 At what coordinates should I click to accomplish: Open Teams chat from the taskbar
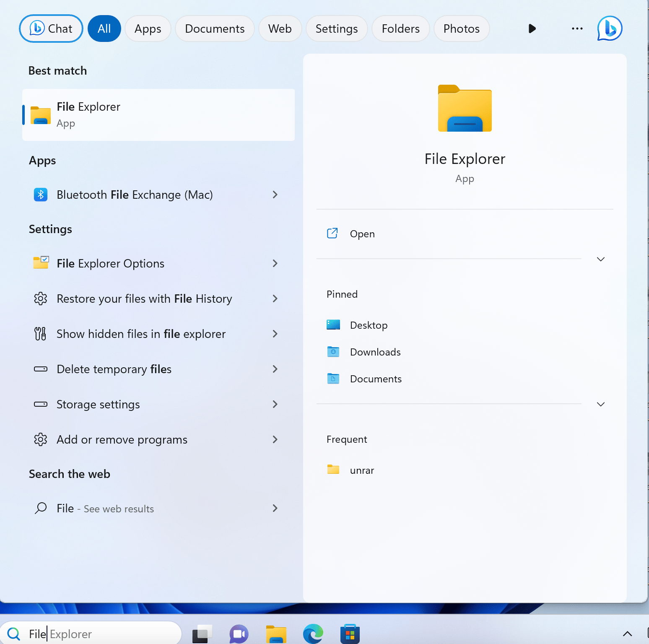(x=239, y=633)
